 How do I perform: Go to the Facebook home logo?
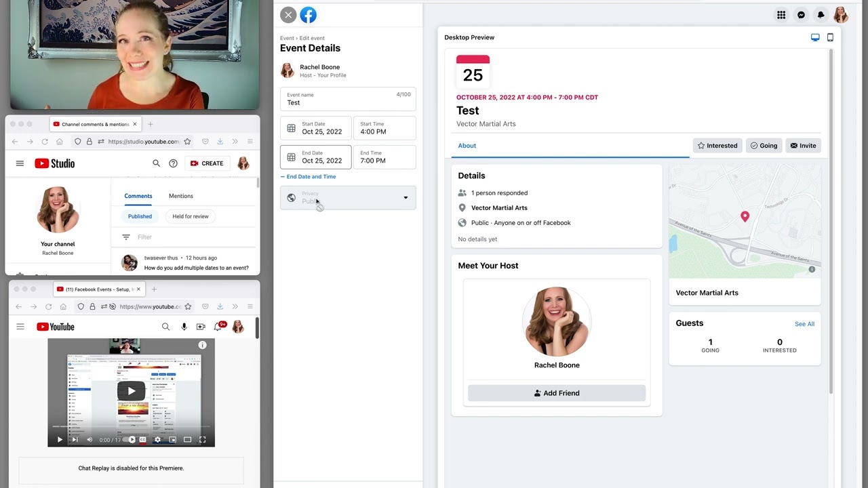point(308,15)
